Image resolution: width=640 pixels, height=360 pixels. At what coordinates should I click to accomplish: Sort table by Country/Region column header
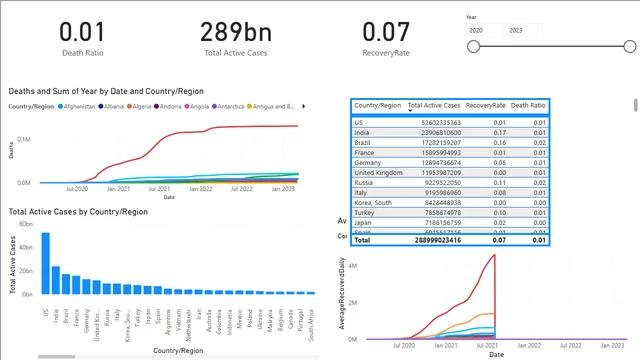(x=378, y=105)
